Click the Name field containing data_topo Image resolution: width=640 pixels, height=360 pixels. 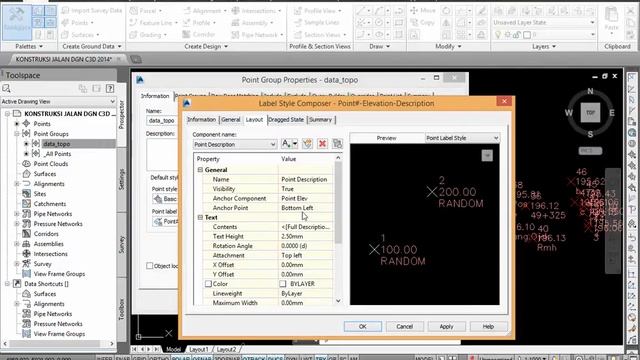pyautogui.click(x=161, y=120)
